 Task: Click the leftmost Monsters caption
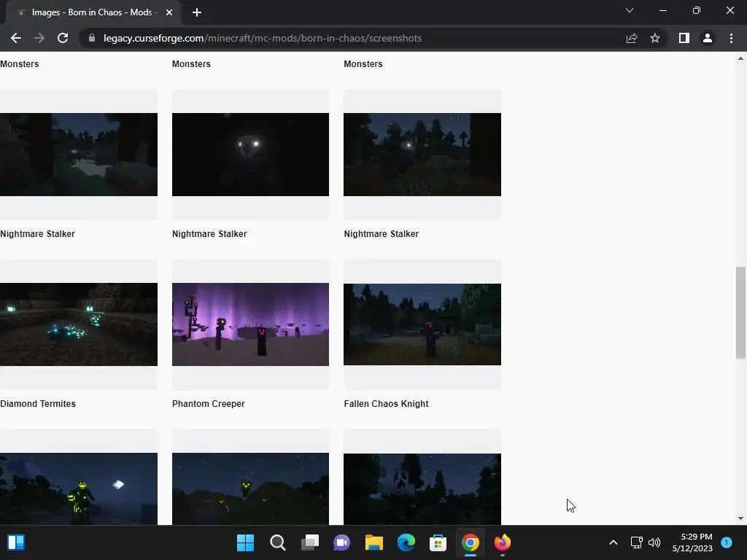coord(20,64)
